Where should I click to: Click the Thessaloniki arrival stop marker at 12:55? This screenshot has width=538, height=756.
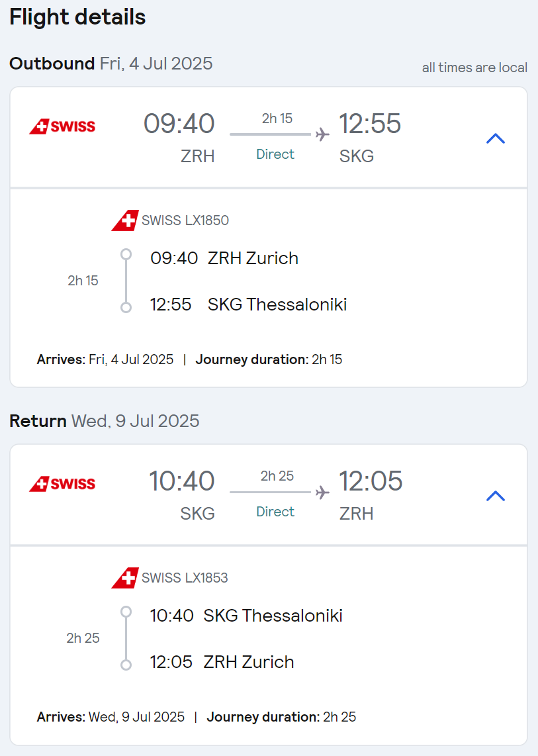click(126, 307)
